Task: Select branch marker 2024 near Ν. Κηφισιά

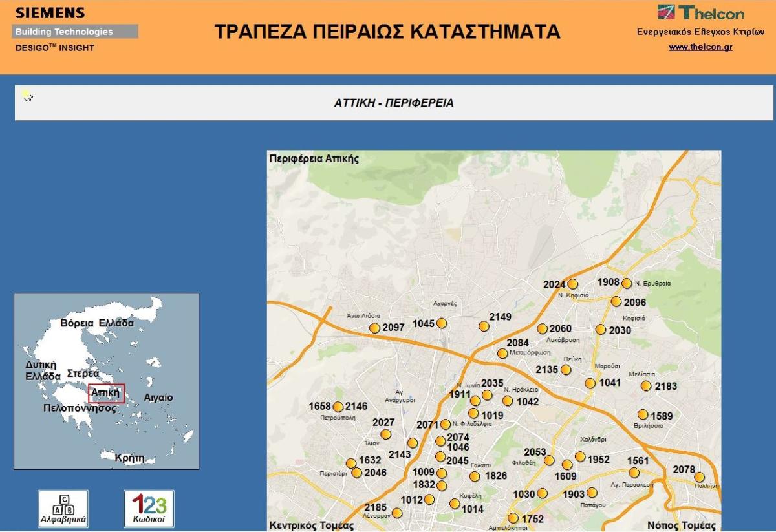Action: pyautogui.click(x=572, y=284)
